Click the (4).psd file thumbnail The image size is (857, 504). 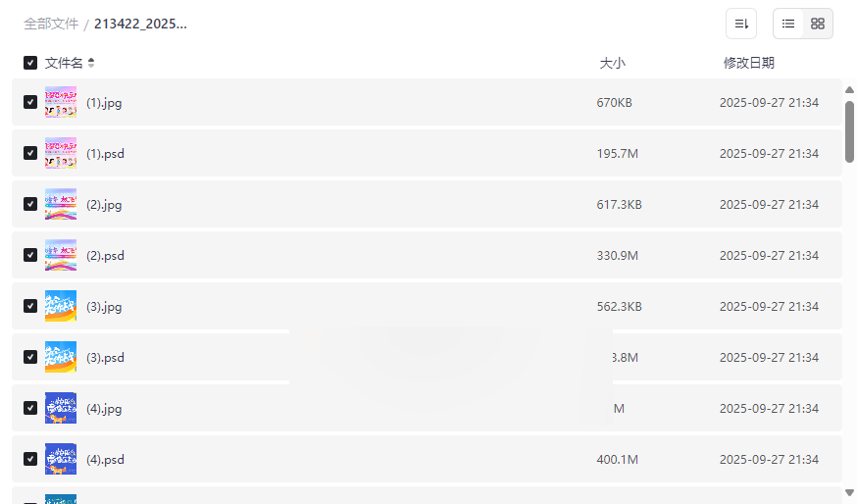pos(61,459)
